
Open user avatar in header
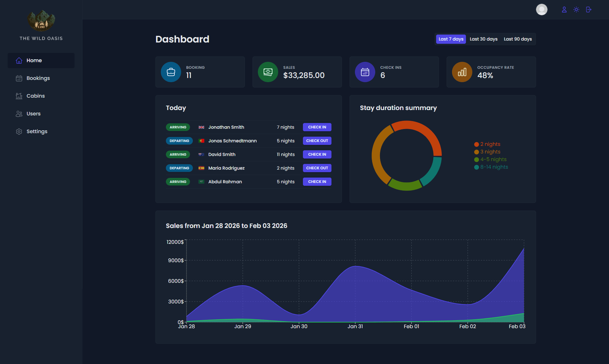tap(541, 10)
